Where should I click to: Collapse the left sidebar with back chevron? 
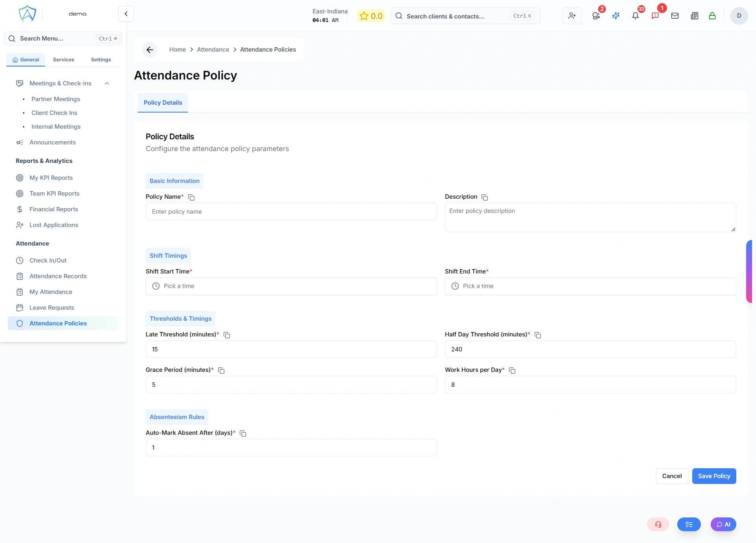pos(126,13)
